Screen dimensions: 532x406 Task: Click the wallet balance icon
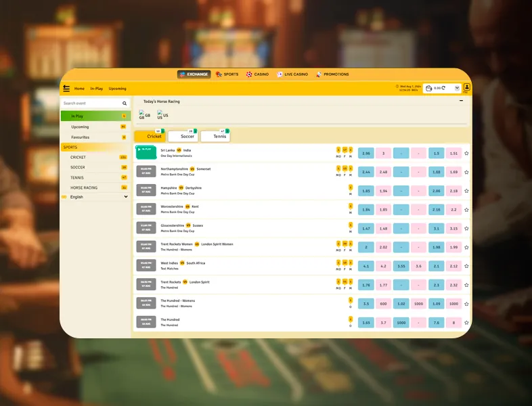point(429,88)
